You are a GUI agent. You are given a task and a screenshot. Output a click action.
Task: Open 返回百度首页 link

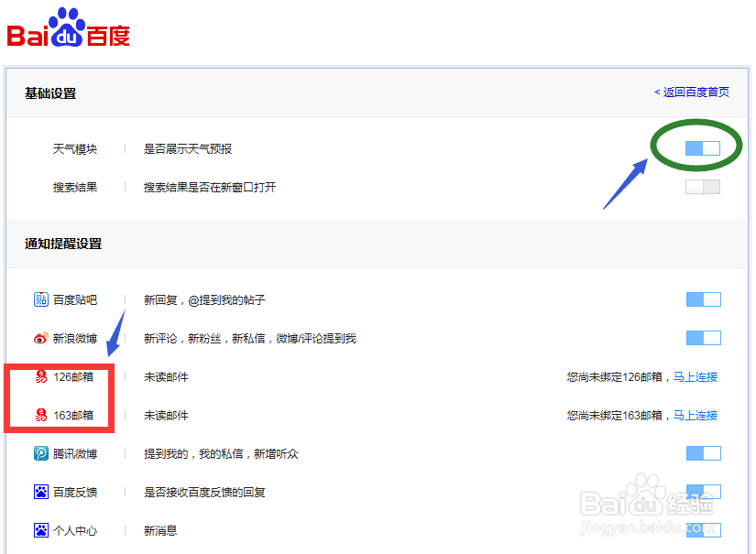pos(693,92)
